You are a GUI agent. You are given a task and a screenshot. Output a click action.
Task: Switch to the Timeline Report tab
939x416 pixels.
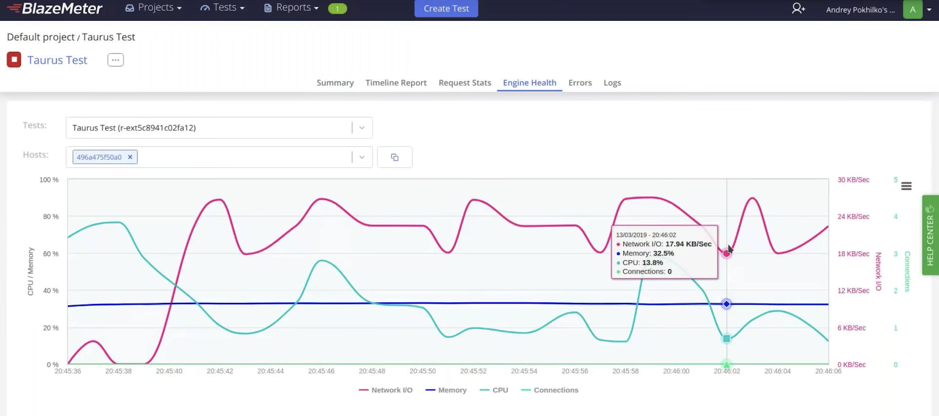point(396,83)
